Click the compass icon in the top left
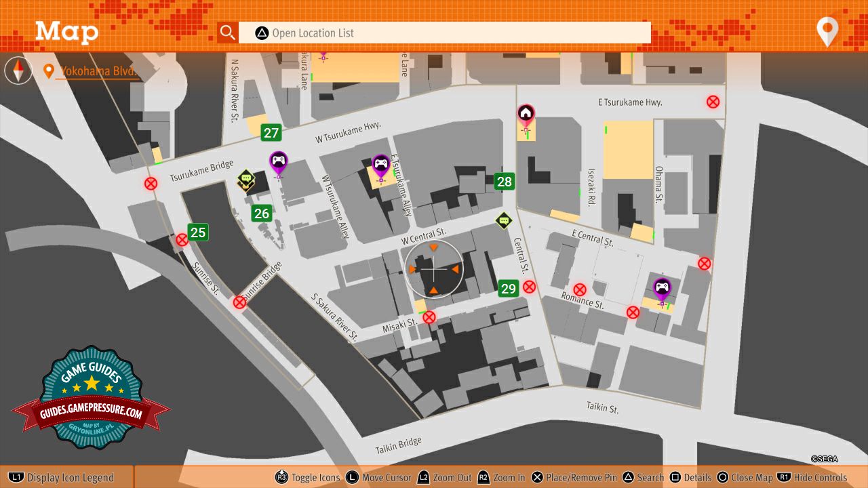Screen dimensions: 868x488 [18, 70]
